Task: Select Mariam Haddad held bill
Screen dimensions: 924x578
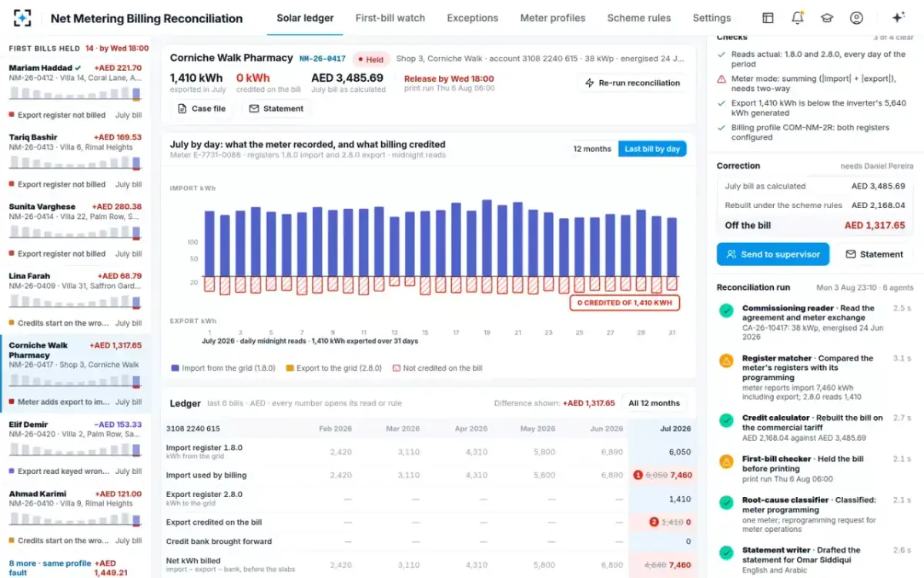Action: 75,92
